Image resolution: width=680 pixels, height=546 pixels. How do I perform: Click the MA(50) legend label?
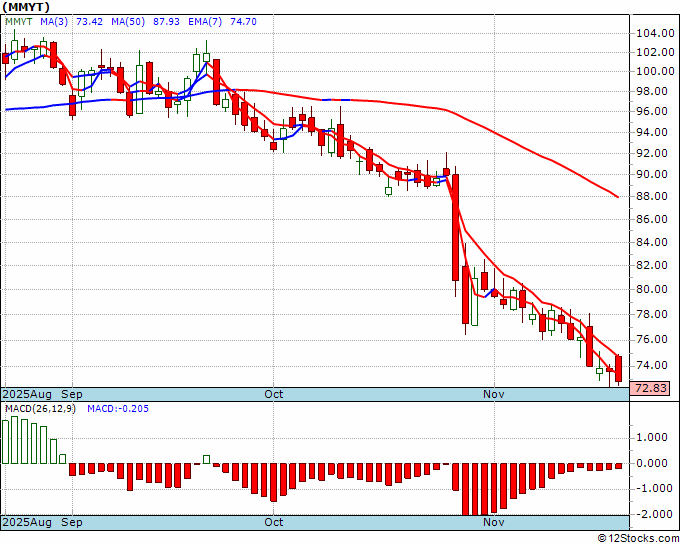(x=128, y=22)
